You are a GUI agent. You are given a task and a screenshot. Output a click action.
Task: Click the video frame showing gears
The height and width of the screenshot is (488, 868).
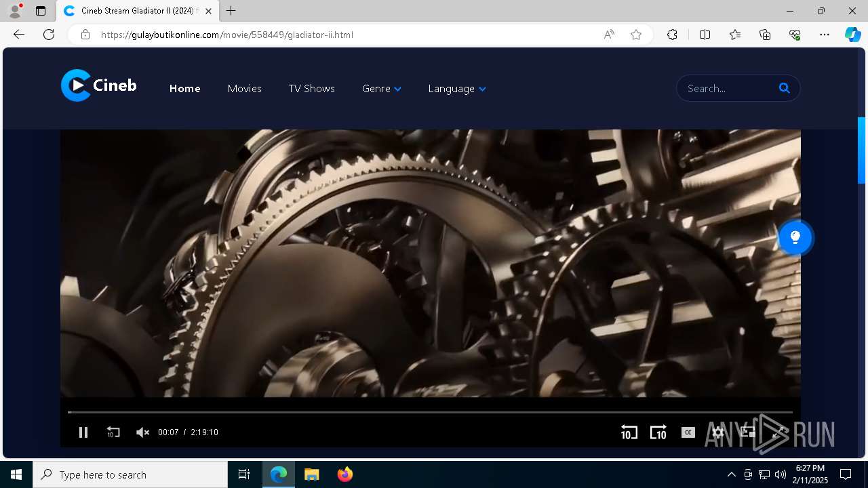click(431, 264)
